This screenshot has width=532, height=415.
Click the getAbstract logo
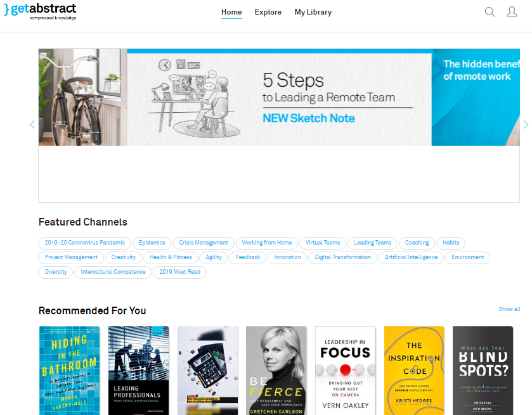(x=40, y=11)
